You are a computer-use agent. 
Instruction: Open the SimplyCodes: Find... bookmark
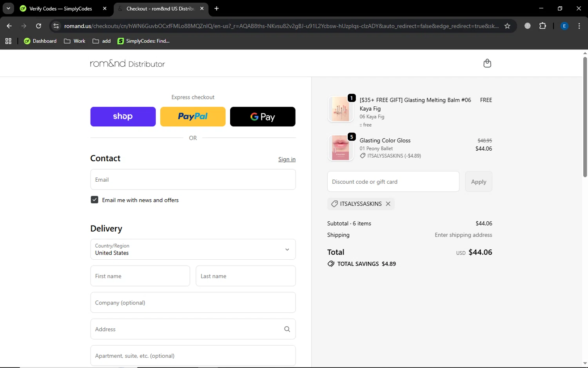click(143, 41)
